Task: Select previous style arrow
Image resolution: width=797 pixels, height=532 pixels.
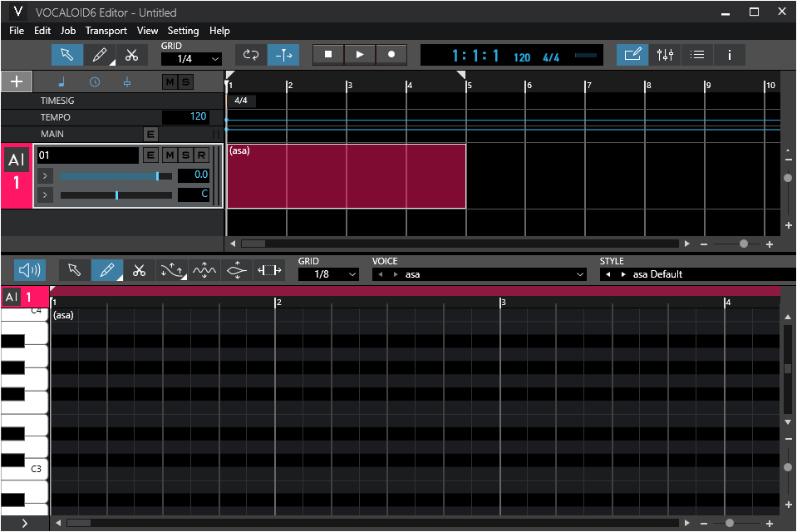Action: (x=608, y=274)
